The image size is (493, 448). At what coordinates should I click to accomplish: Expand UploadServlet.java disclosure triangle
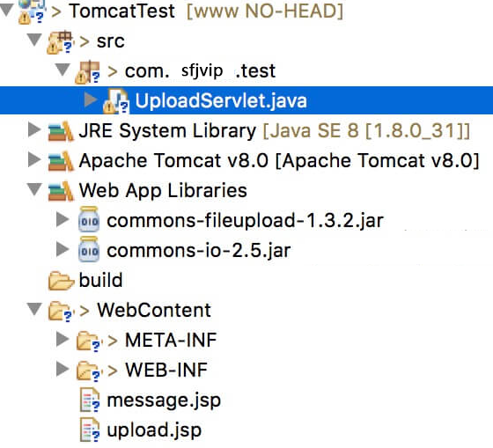click(x=91, y=99)
